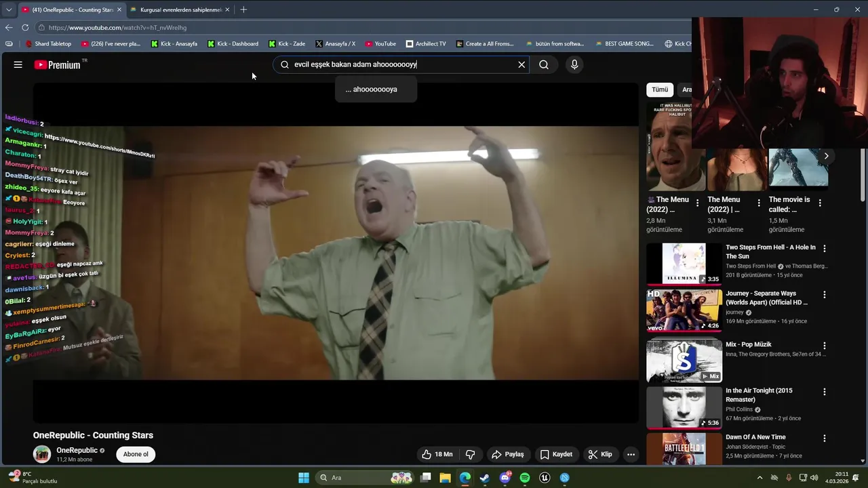Screen dimensions: 868x488
Task: Select the Tümü filter chip
Action: coord(660,89)
